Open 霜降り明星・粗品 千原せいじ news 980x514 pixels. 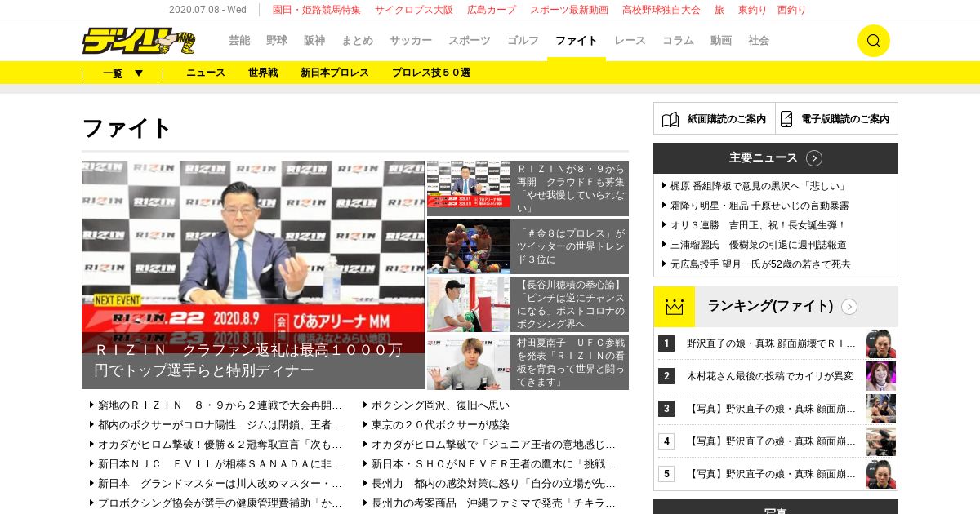[x=759, y=206]
